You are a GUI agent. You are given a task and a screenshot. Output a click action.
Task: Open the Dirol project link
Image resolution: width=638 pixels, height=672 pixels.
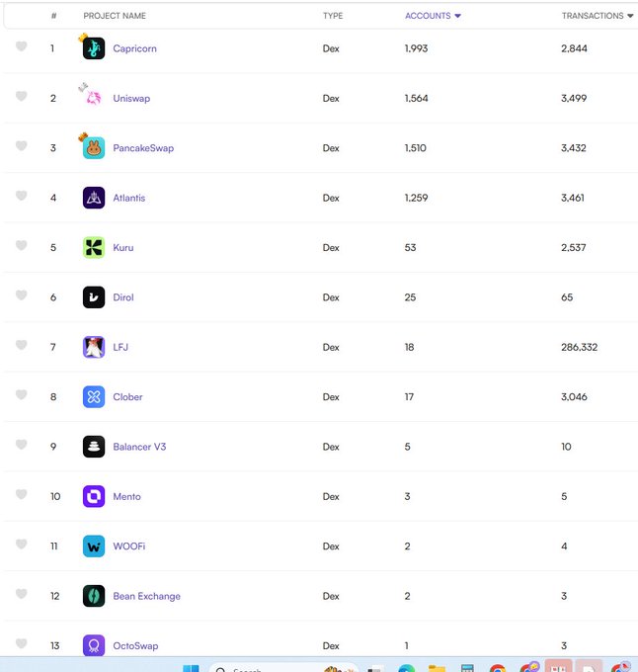point(123,297)
